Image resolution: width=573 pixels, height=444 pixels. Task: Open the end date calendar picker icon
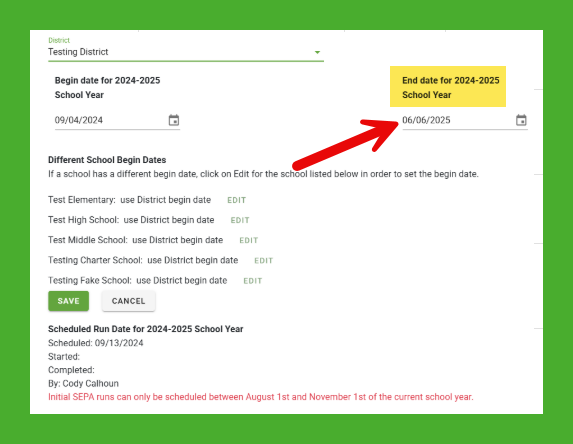coord(521,120)
